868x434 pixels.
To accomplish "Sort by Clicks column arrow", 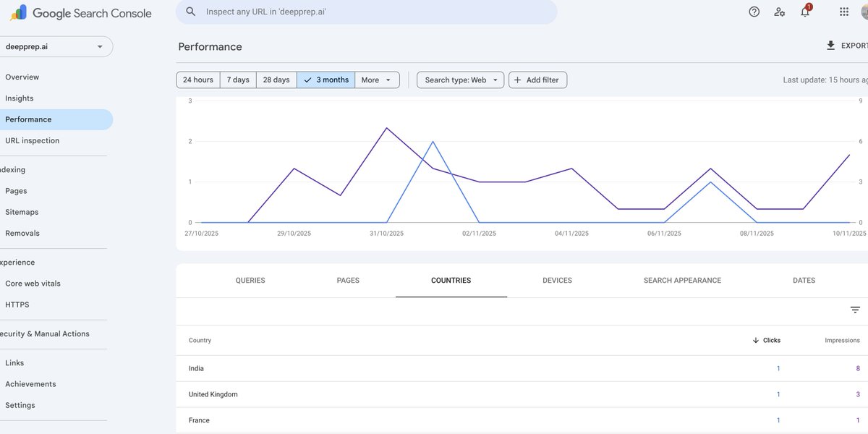I will pyautogui.click(x=756, y=340).
